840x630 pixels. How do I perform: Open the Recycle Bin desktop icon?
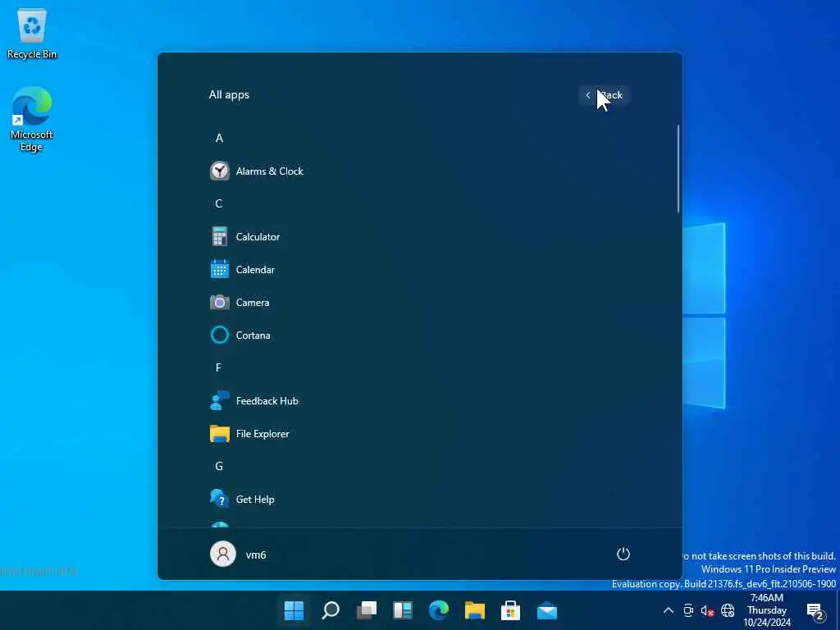[32, 33]
